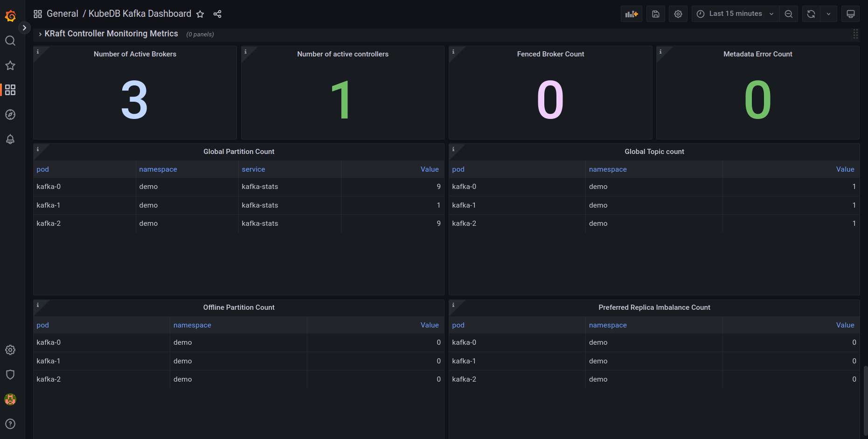Share the dashboard using share icon
This screenshot has height=439, width=868.
tap(217, 14)
